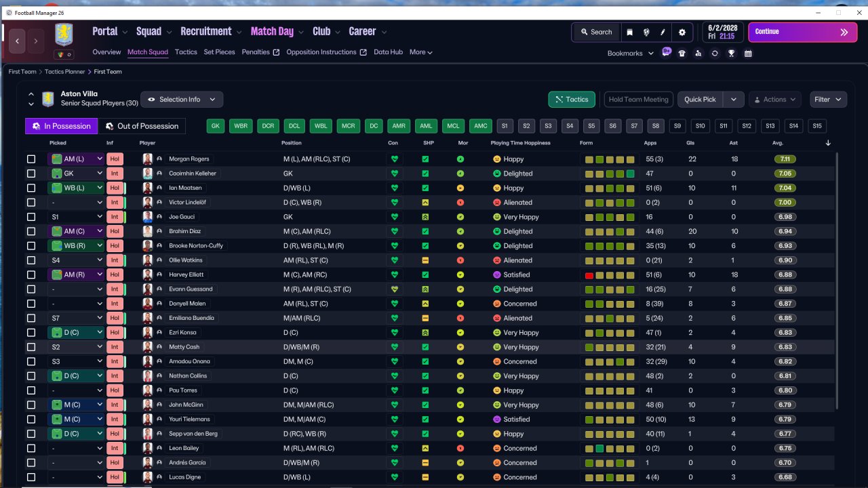Sort by the Playing Time Happiness column header
The height and width of the screenshot is (488, 868).
(520, 143)
